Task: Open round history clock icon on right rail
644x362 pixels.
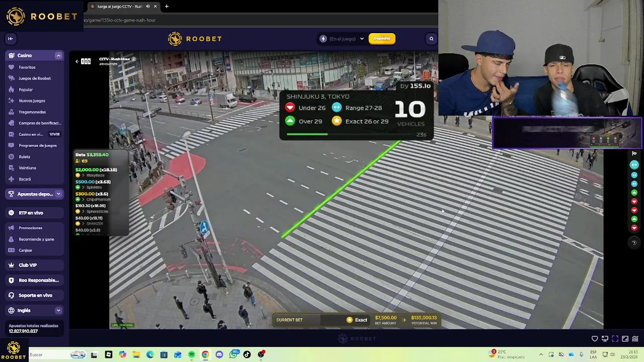Action: click(634, 242)
